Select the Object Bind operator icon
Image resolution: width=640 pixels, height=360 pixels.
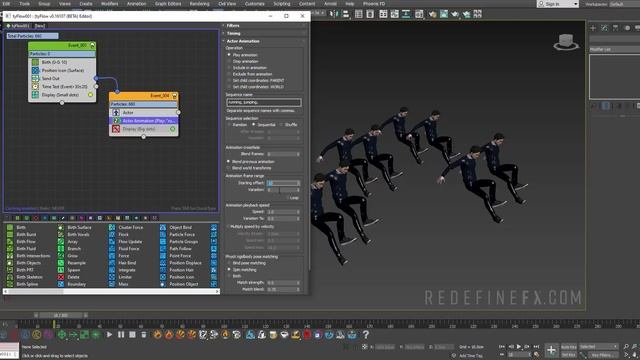tap(163, 227)
